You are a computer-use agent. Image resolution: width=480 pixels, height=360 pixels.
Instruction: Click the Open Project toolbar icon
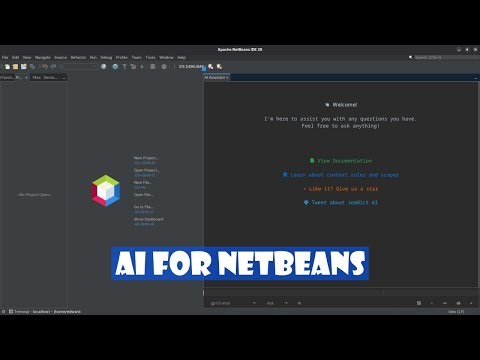pyautogui.click(x=24, y=67)
